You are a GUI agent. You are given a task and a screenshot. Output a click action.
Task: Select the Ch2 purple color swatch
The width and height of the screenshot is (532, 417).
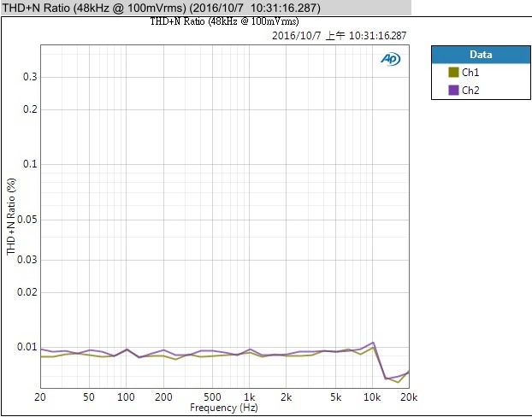coord(453,91)
